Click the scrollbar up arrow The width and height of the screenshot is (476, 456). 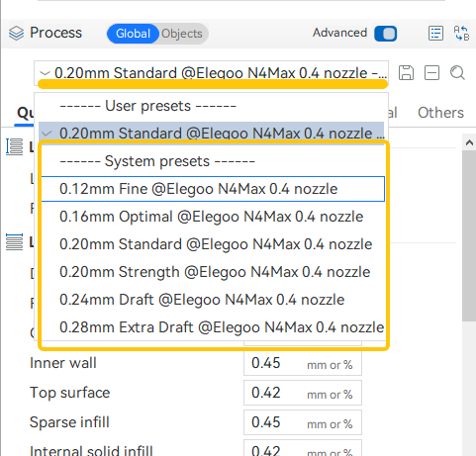point(469,142)
